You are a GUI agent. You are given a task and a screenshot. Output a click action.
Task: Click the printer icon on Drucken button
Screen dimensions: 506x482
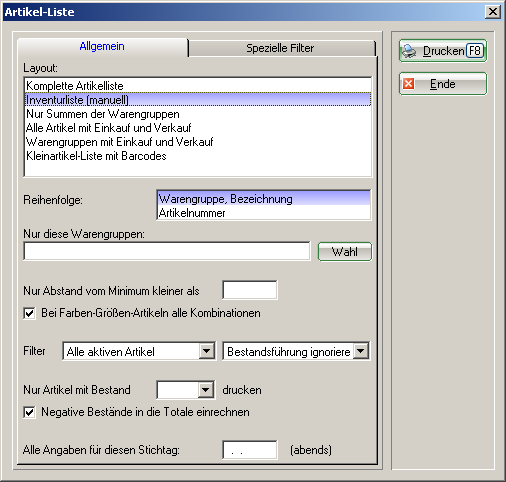point(409,51)
